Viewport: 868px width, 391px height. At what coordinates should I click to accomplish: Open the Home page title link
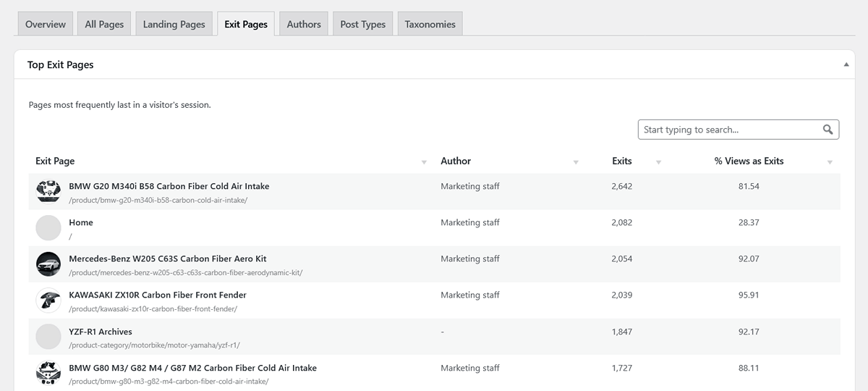[x=81, y=222]
